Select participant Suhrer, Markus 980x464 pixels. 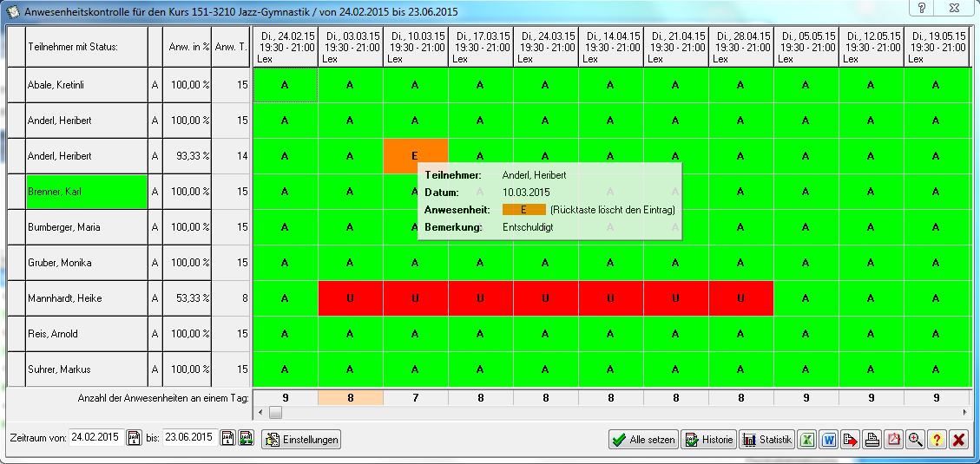click(87, 369)
